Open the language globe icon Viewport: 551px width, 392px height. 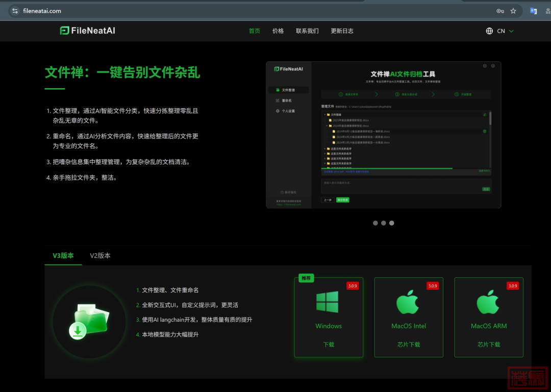pyautogui.click(x=489, y=31)
